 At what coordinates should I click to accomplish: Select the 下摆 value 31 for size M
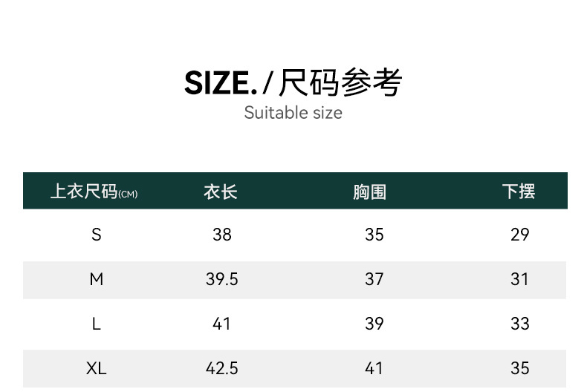520,279
